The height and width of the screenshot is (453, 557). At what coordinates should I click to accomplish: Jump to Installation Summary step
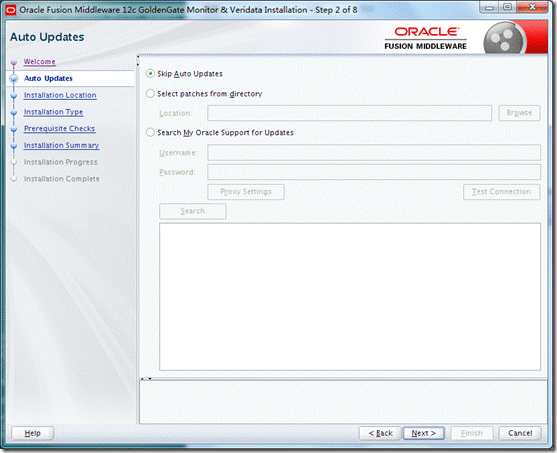coord(61,145)
